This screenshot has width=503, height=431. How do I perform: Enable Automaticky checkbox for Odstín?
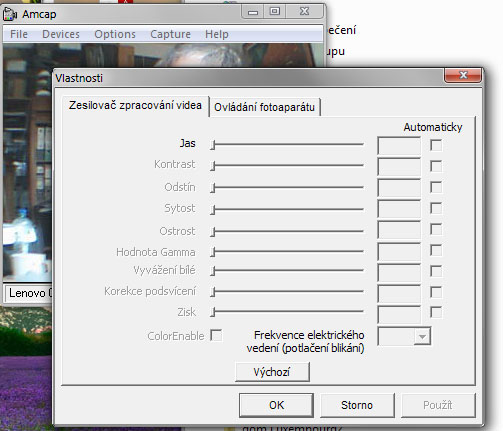point(436,187)
